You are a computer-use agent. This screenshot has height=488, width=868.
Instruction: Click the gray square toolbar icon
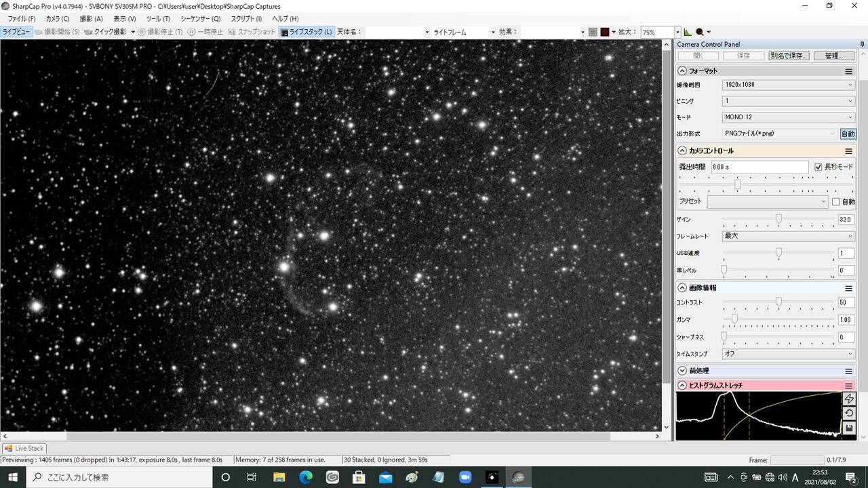tap(593, 32)
